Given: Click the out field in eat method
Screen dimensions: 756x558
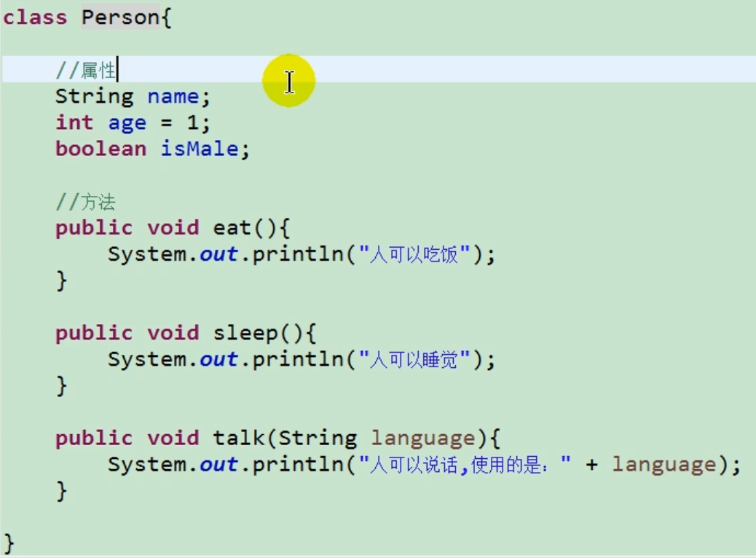Looking at the screenshot, I should click(x=219, y=254).
